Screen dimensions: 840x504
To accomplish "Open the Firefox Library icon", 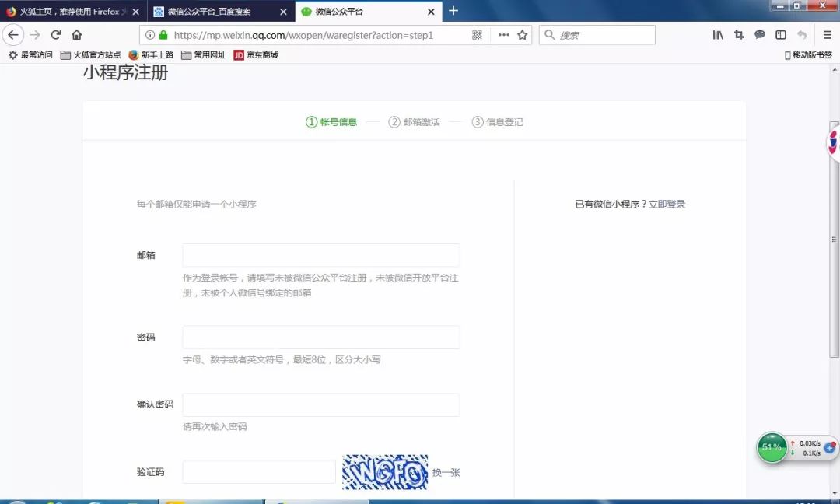I will tap(718, 35).
